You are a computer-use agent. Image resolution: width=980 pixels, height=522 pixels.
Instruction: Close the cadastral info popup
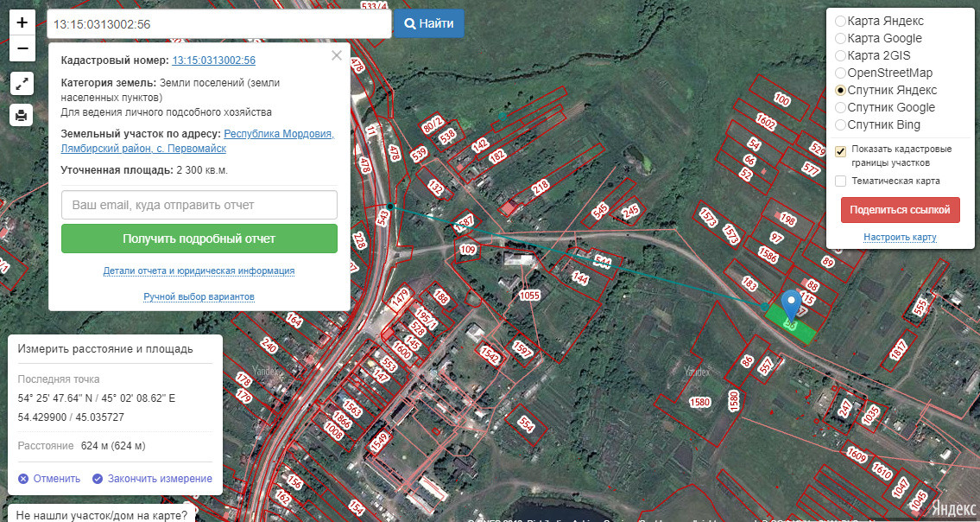point(337,56)
